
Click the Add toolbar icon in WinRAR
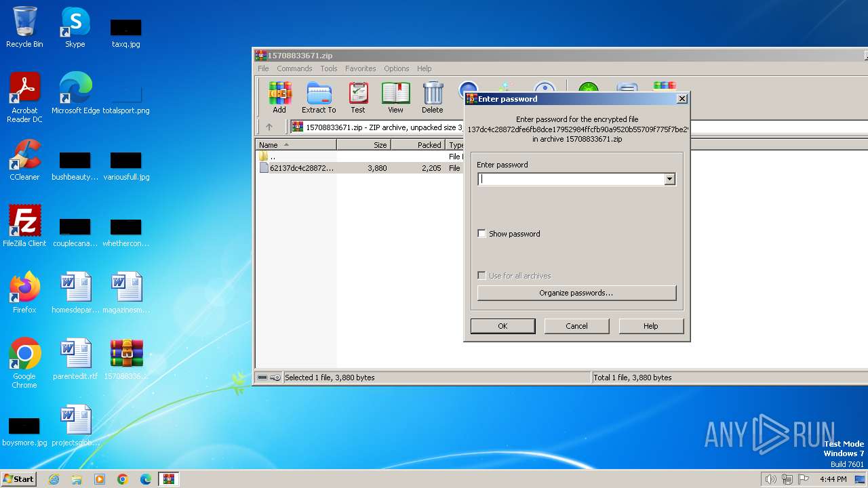click(x=279, y=98)
